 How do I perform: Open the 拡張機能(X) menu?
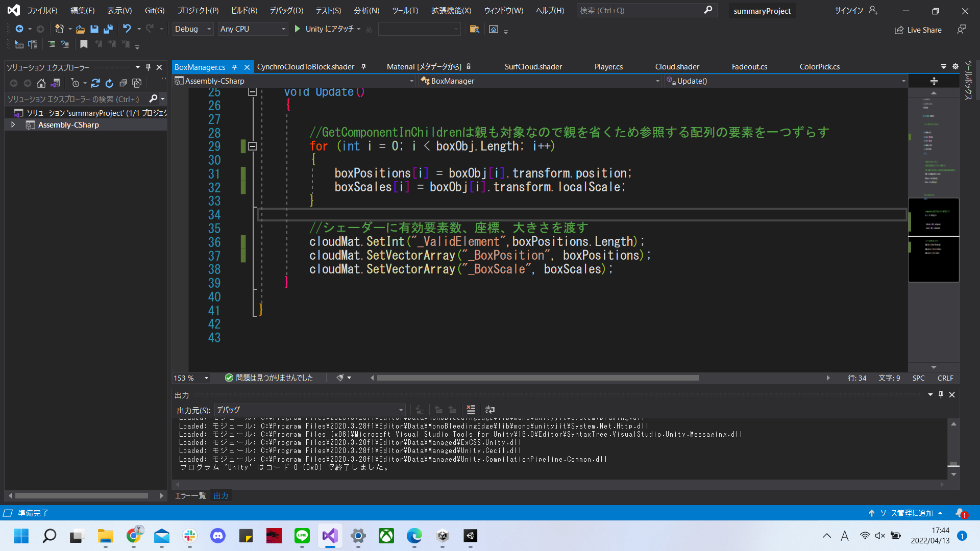451,10
